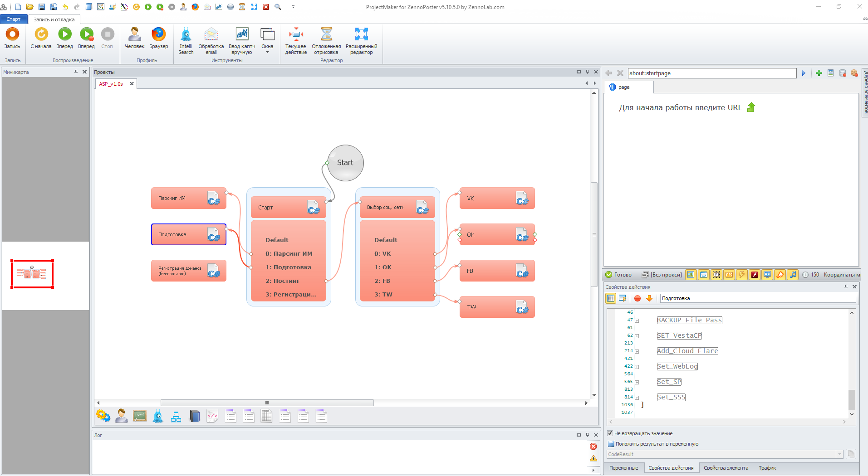Click the Ввод каптч вручную icon
The width and height of the screenshot is (868, 476).
click(x=242, y=35)
